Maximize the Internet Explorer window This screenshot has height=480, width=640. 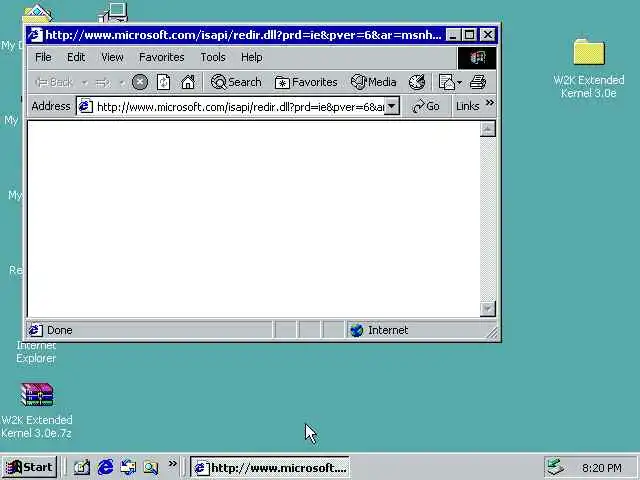pyautogui.click(x=469, y=35)
